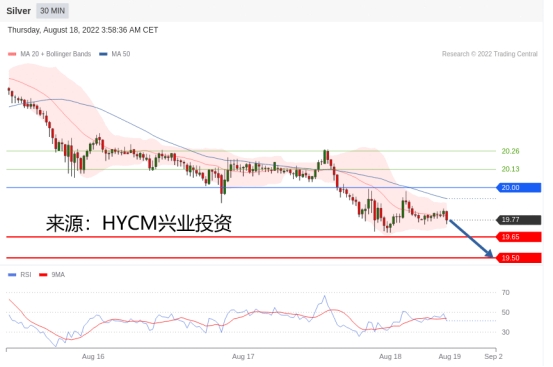Select the MA 20 + Bollinger Bands label
553x367 pixels.
point(56,54)
